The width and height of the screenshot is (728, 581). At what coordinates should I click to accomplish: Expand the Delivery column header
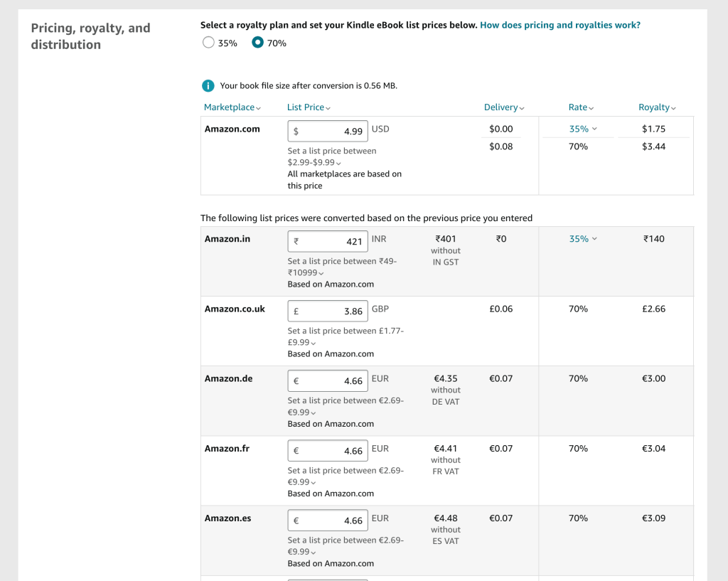pyautogui.click(x=504, y=107)
